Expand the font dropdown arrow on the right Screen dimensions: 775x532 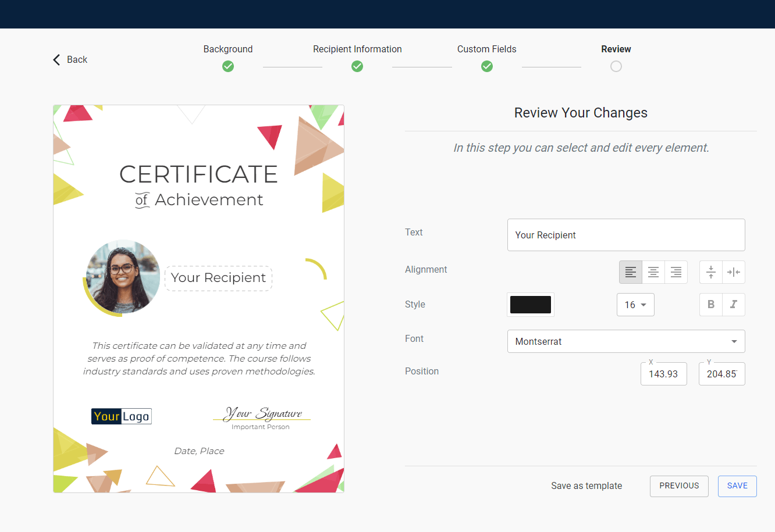click(734, 341)
